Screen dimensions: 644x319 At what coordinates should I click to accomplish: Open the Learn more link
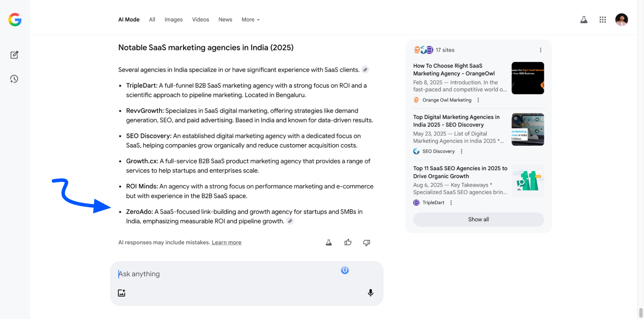[227, 242]
